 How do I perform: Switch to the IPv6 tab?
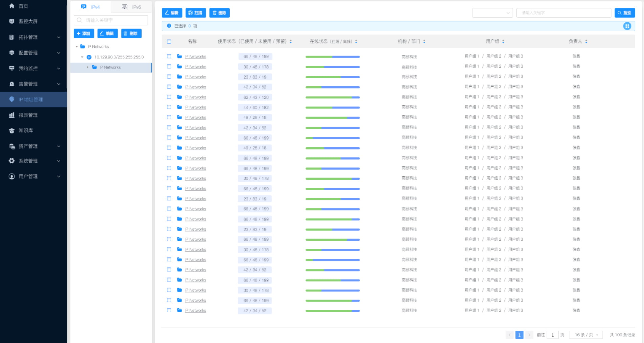131,7
